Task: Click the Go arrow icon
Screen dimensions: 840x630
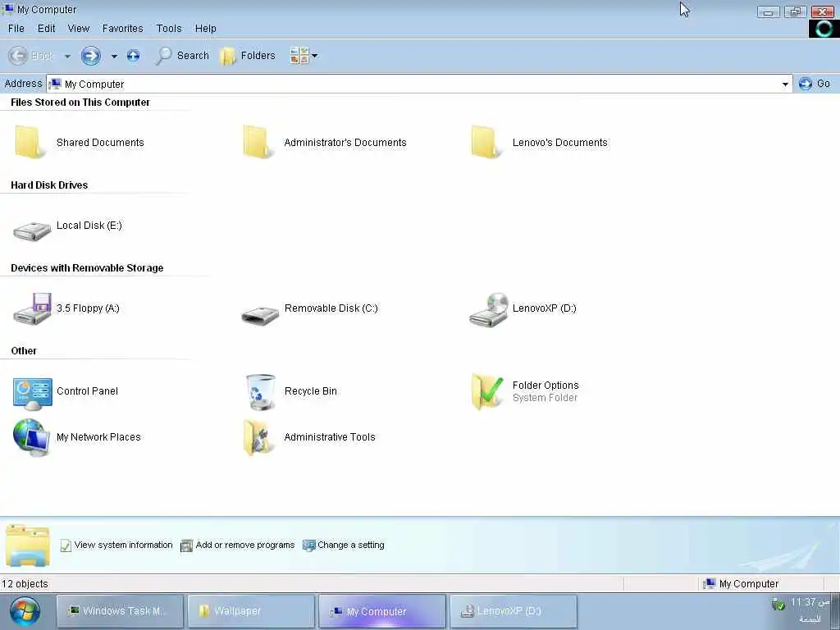Action: (x=806, y=84)
